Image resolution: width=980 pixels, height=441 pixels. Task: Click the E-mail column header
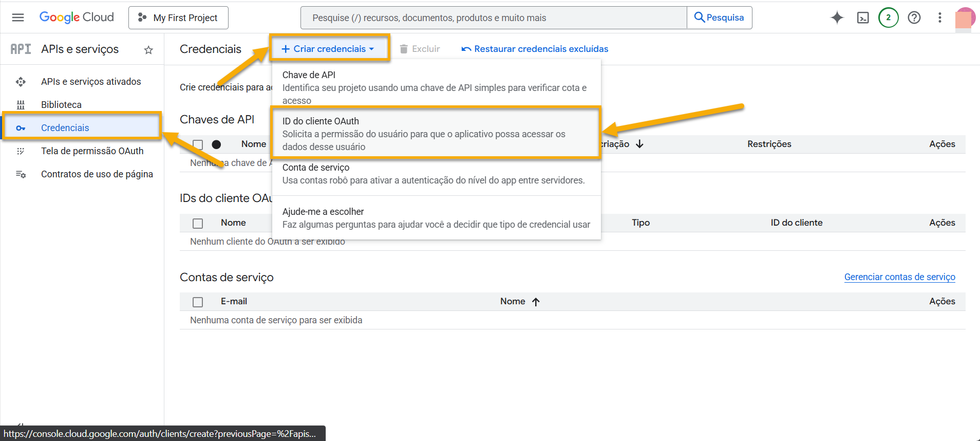click(234, 301)
